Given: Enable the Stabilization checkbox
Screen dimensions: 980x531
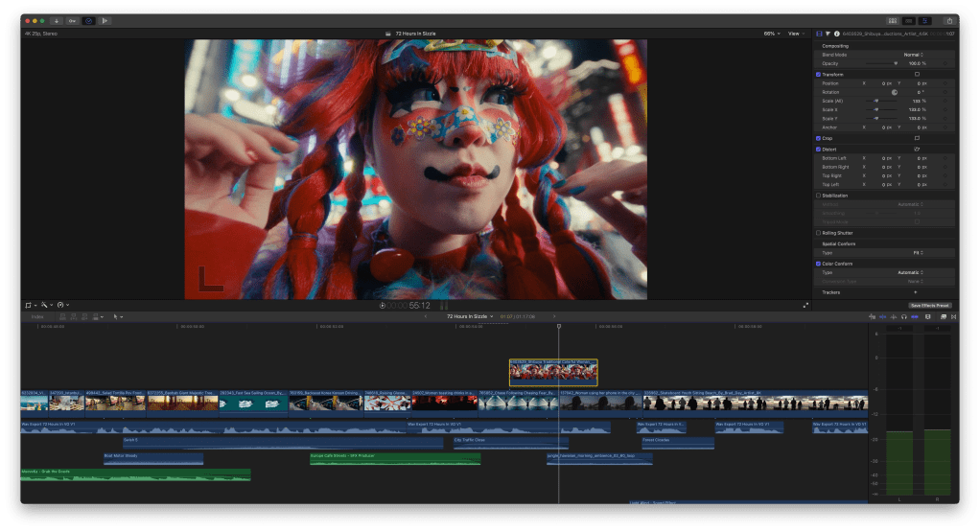Looking at the screenshot, I should pyautogui.click(x=818, y=196).
